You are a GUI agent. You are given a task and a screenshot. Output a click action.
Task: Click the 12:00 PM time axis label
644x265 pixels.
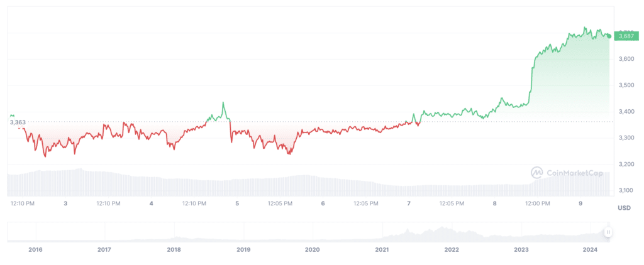pos(537,203)
